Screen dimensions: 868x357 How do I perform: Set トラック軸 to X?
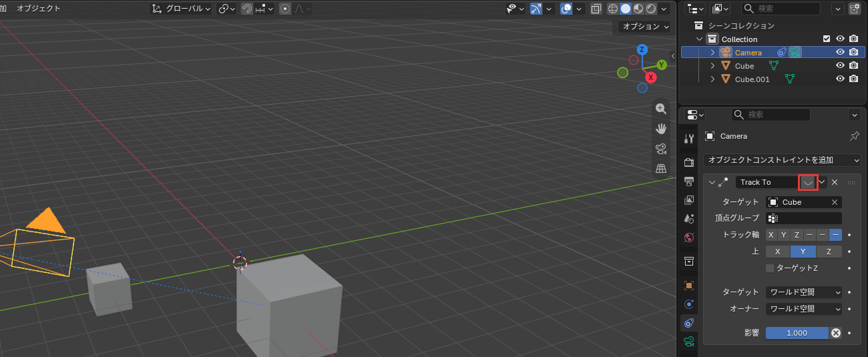click(772, 235)
